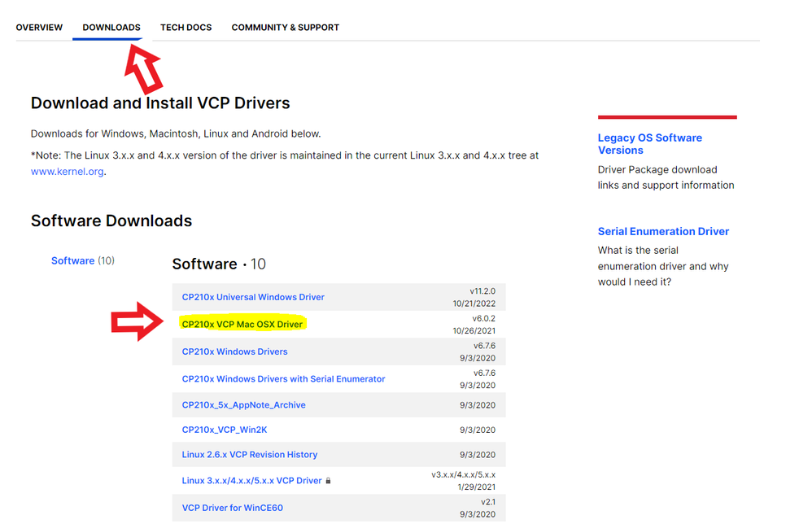Download VCP Driver for WinCE60
This screenshot has width=812, height=524.
tap(232, 509)
